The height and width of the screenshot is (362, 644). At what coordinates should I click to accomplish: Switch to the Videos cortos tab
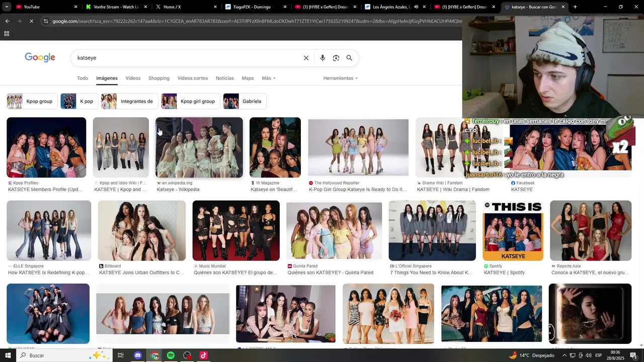tap(193, 78)
